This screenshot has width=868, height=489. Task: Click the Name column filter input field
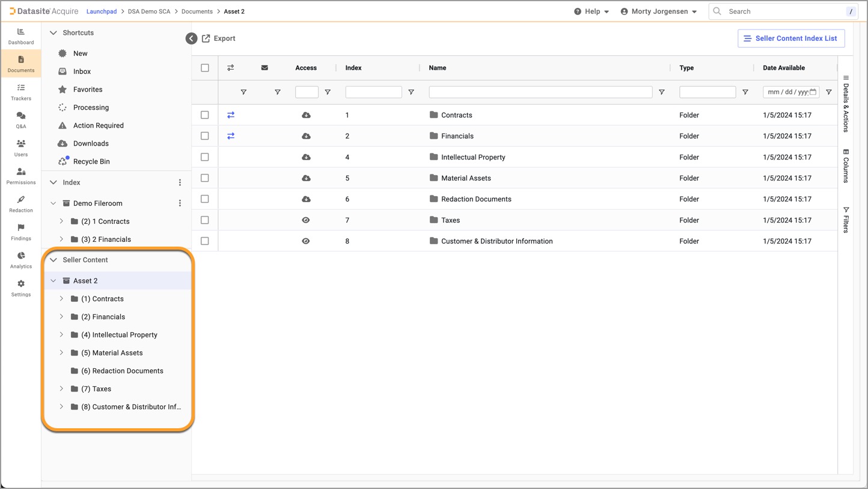[x=540, y=92]
